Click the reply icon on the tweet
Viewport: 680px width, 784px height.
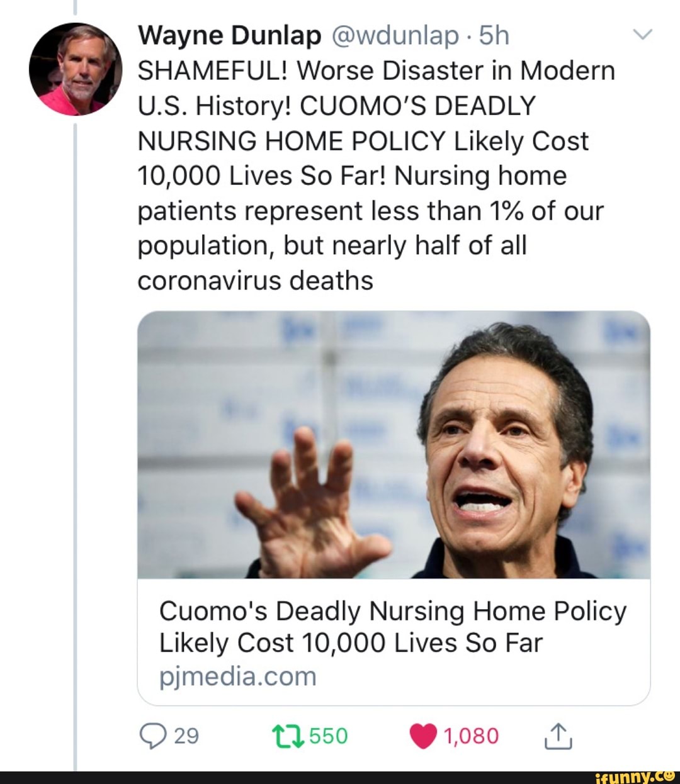156,734
